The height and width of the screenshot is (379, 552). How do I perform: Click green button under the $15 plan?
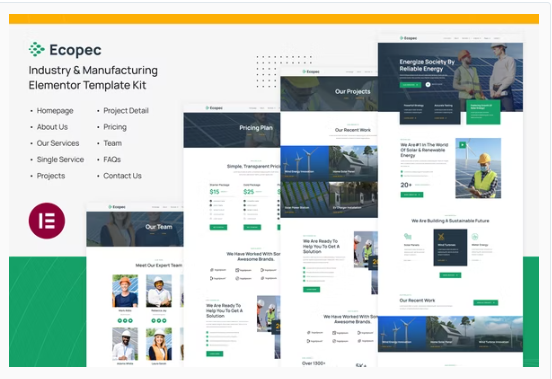coord(218,227)
